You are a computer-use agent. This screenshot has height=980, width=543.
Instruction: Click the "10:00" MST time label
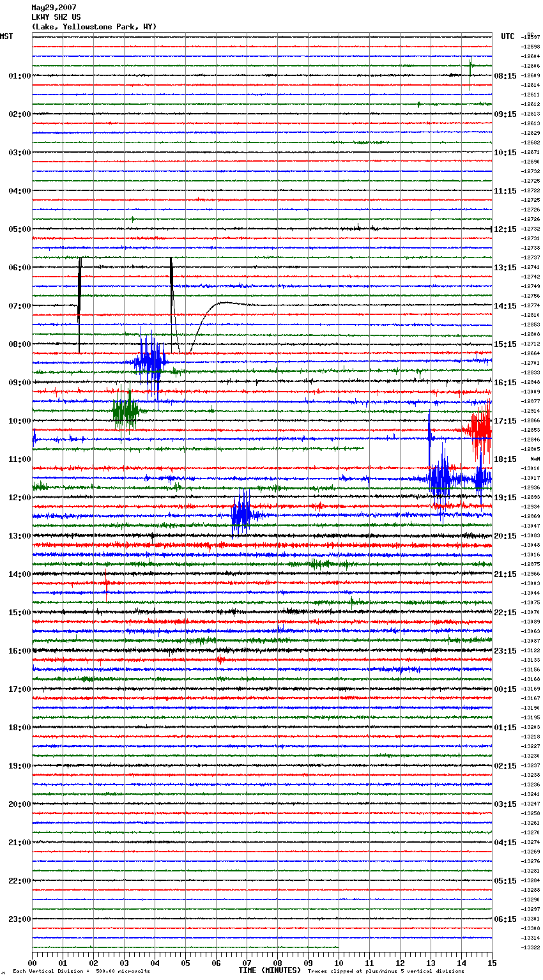(x=20, y=421)
